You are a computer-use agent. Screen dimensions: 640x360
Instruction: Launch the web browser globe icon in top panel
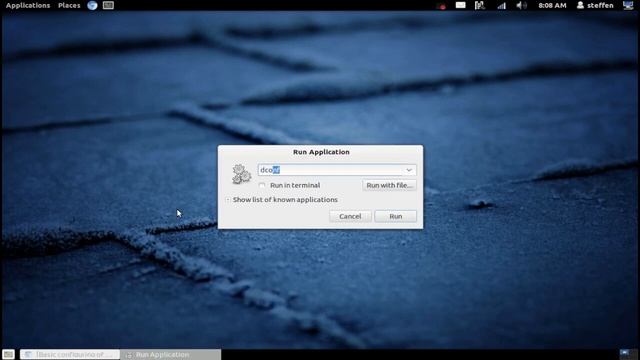pyautogui.click(x=92, y=5)
